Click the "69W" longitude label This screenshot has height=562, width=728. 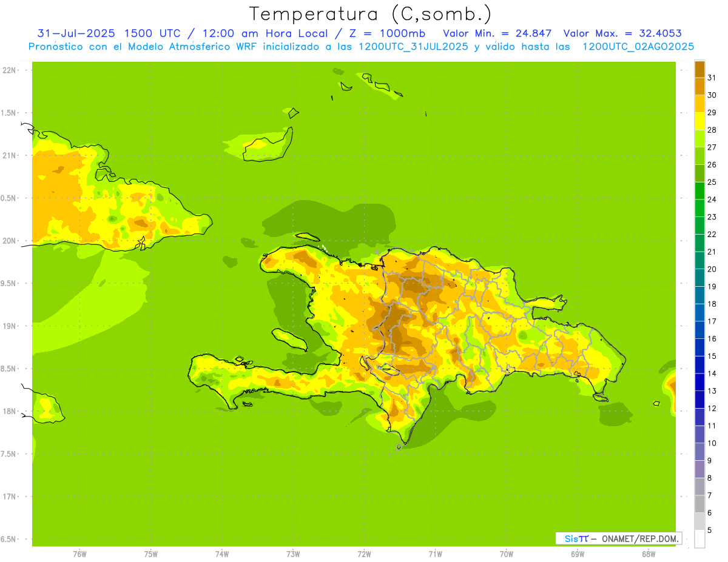tap(578, 554)
